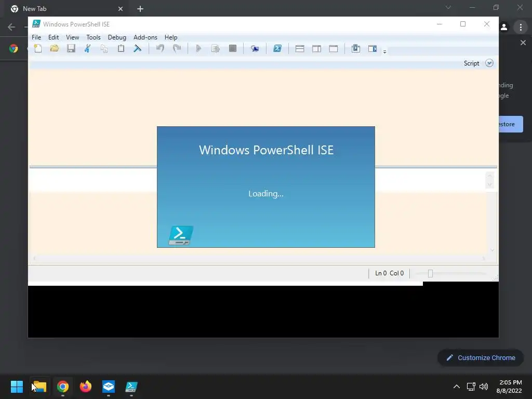Open File Explorer from the taskbar
The height and width of the screenshot is (399, 532).
39,387
